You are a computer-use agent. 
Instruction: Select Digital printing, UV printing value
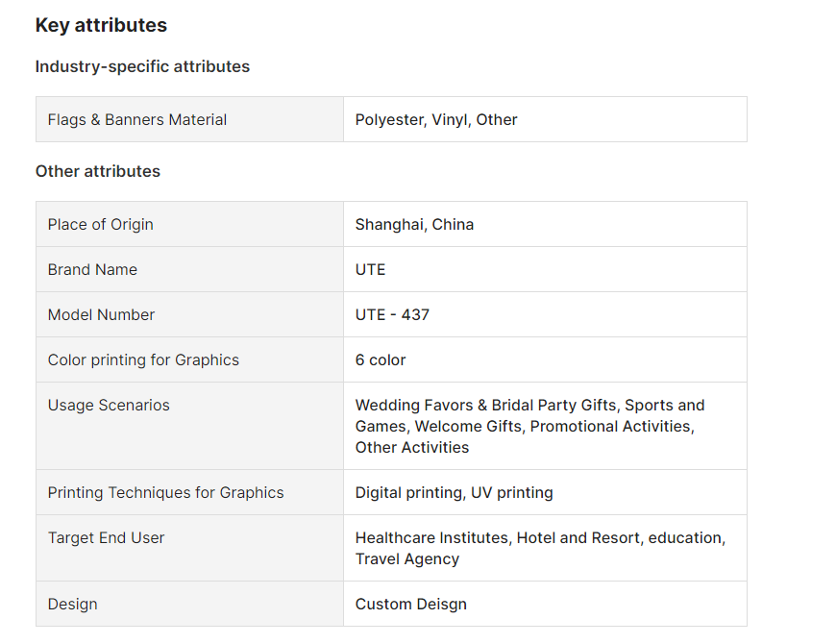point(454,493)
